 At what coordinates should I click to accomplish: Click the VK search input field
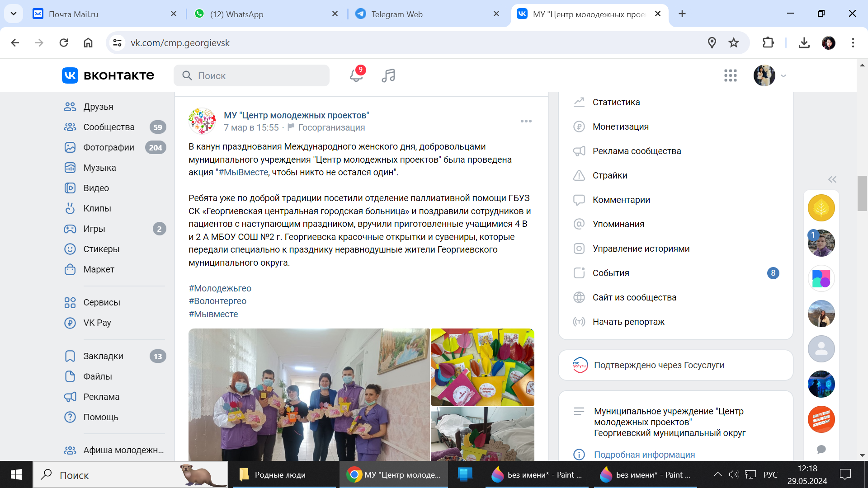(x=258, y=75)
